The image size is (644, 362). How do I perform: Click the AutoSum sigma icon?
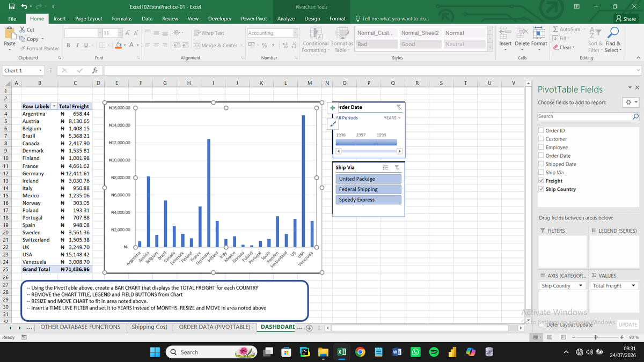tap(555, 29)
